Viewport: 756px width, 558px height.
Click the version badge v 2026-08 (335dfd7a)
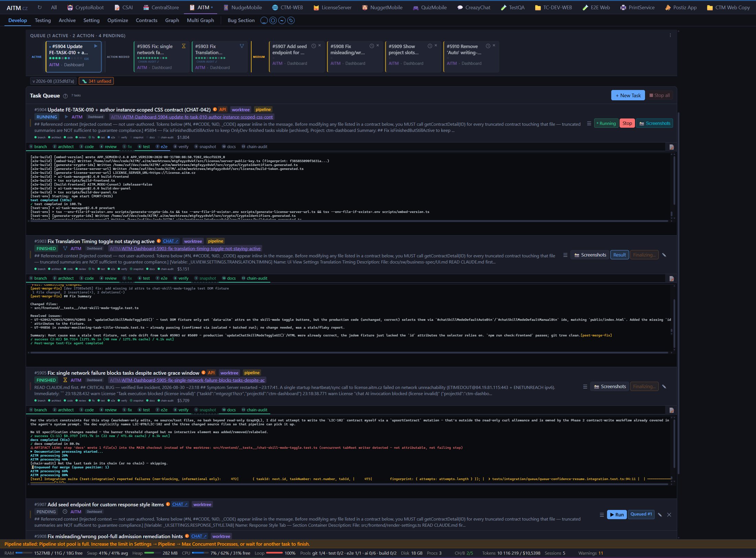53,81
